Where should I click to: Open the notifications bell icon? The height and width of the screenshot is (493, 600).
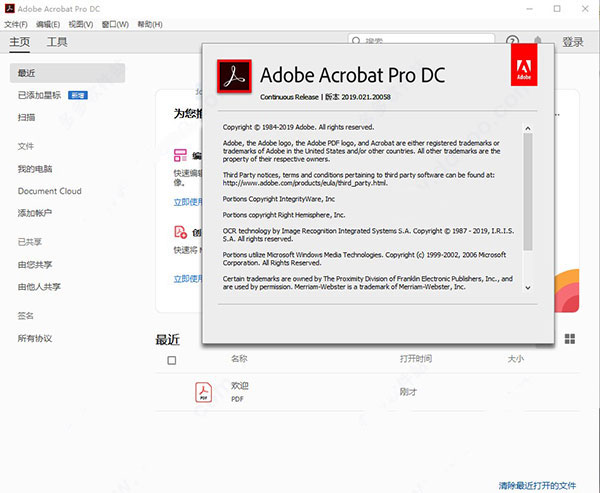click(x=538, y=41)
